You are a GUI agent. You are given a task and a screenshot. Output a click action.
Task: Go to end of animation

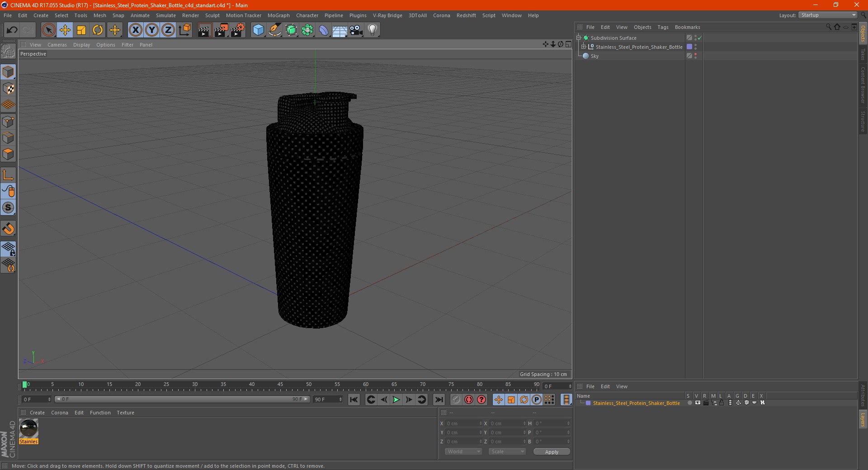439,399
